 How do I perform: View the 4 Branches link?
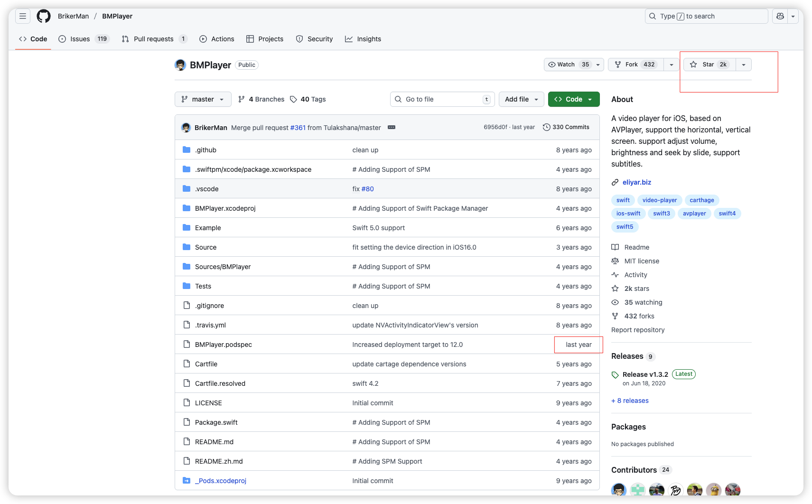(261, 99)
